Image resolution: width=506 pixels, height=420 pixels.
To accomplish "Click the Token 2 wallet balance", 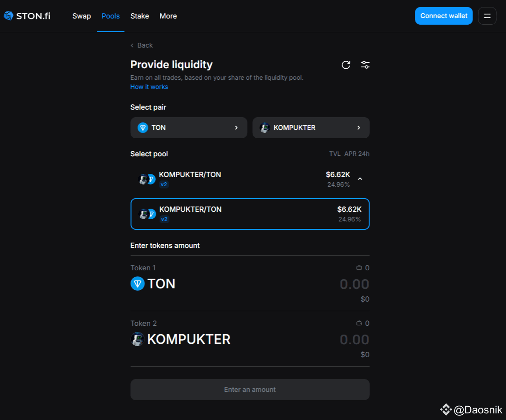I will point(363,323).
